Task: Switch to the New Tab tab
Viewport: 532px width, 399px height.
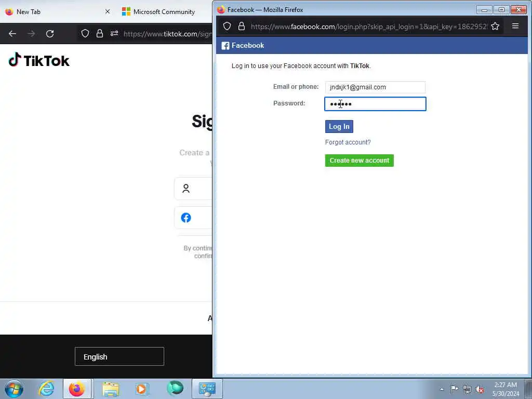Action: pyautogui.click(x=57, y=11)
